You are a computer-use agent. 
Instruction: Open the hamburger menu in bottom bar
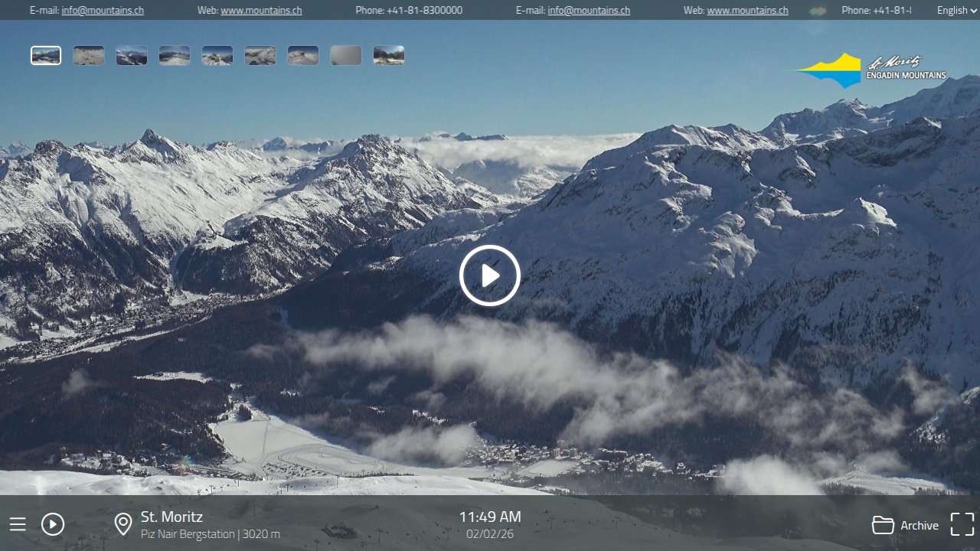pos(18,524)
